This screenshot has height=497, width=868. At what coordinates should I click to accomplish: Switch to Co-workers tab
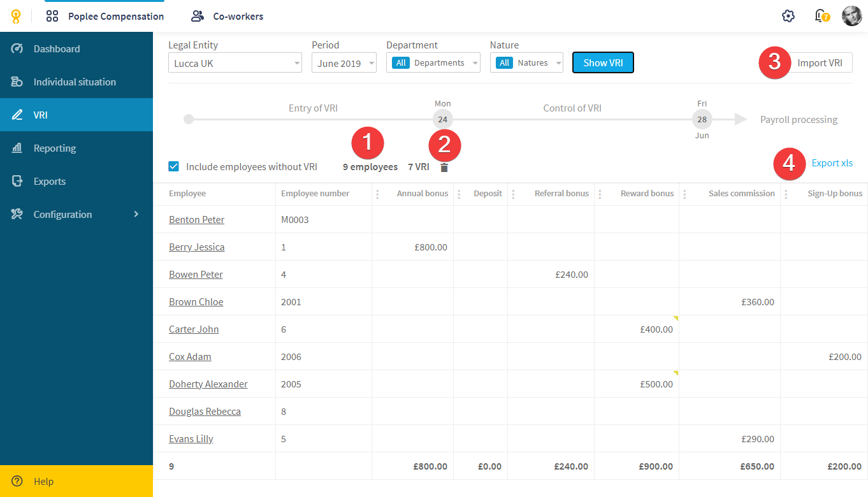pos(228,17)
